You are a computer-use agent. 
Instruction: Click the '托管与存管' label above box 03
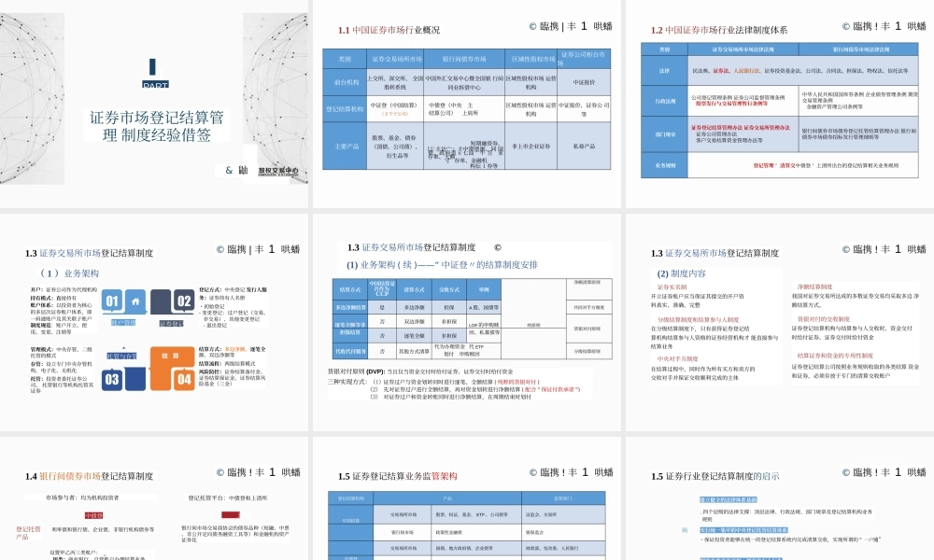coord(121,356)
